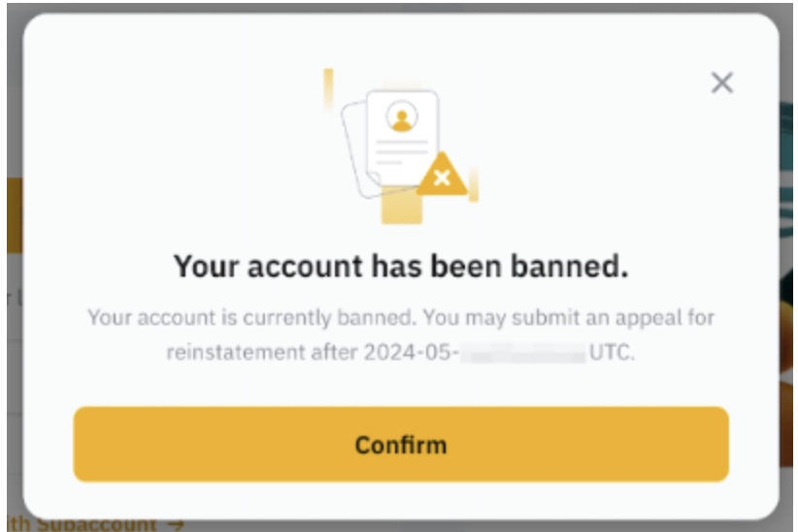The image size is (798, 532).
Task: Click the dimmed background above the dialog
Action: tap(401, 8)
